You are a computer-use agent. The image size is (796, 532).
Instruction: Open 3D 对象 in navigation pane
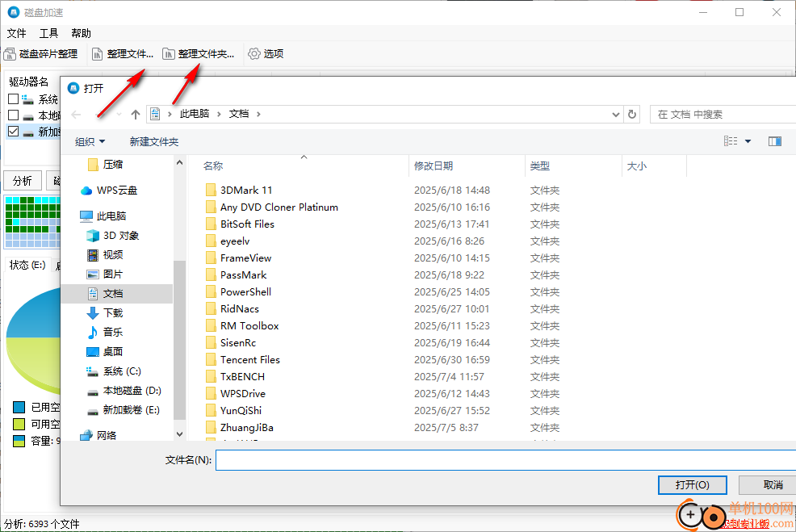click(121, 236)
